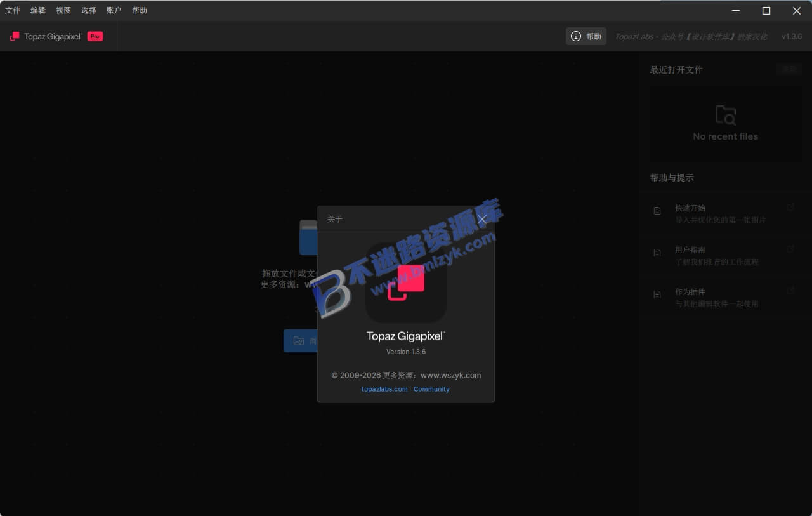Open the 用户指南 help item

pyautogui.click(x=724, y=256)
